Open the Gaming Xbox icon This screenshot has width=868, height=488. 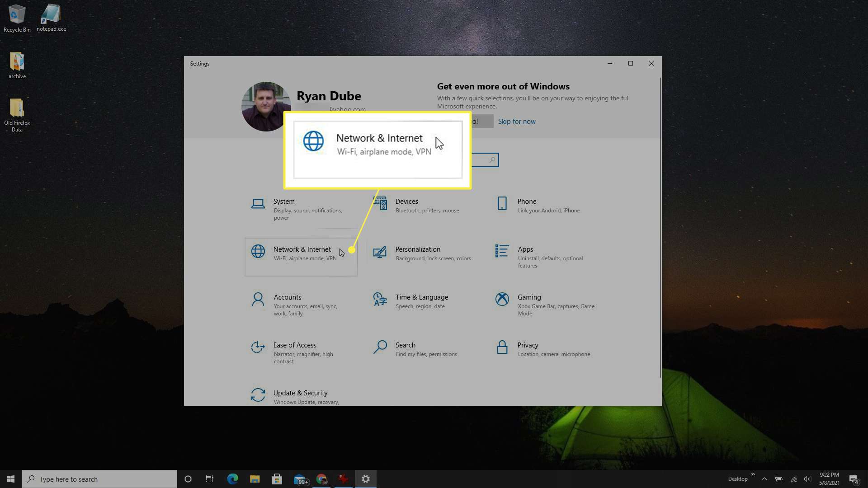pyautogui.click(x=502, y=299)
